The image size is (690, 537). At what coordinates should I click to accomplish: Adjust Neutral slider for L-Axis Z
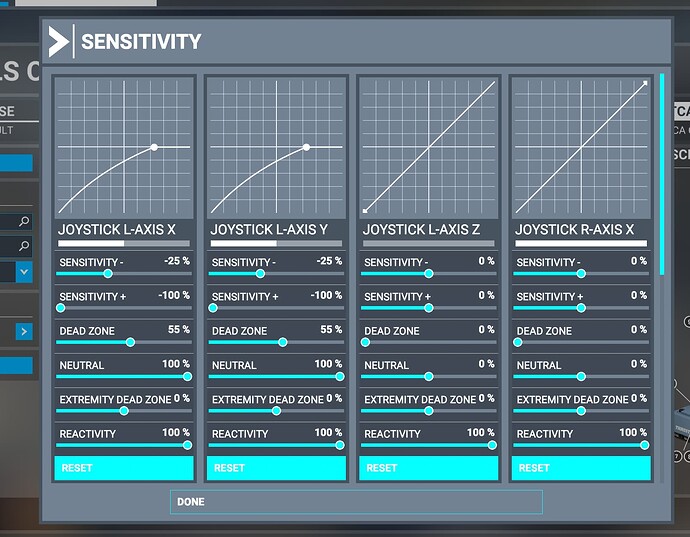click(x=429, y=377)
